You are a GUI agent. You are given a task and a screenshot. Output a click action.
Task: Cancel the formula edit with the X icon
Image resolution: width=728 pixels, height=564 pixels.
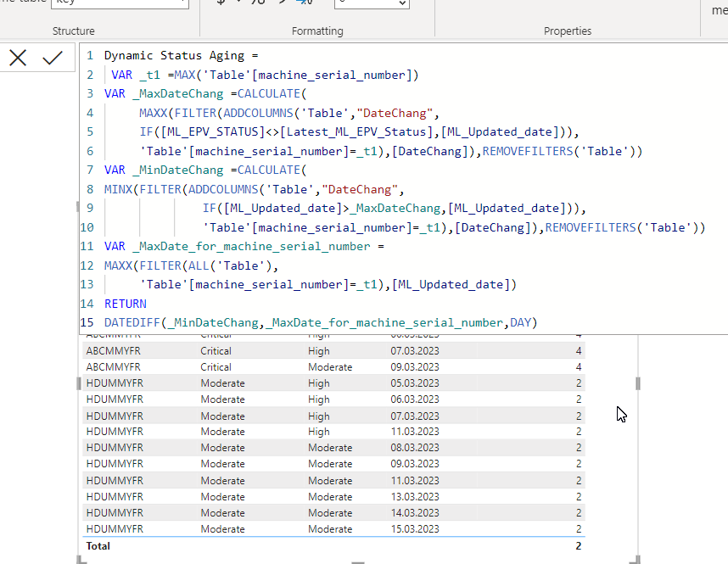pos(18,58)
